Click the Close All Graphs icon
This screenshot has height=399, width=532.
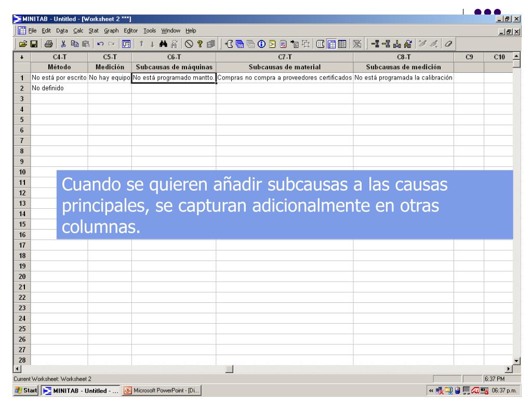point(357,44)
